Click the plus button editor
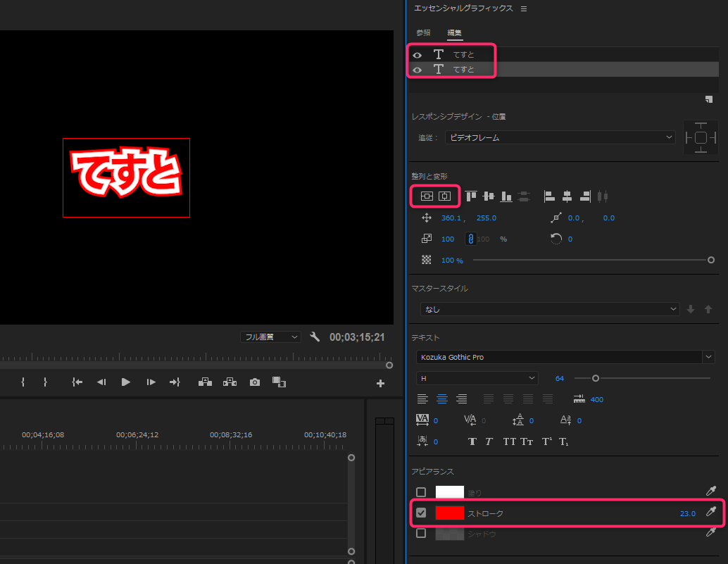728x564 pixels. pyautogui.click(x=380, y=384)
